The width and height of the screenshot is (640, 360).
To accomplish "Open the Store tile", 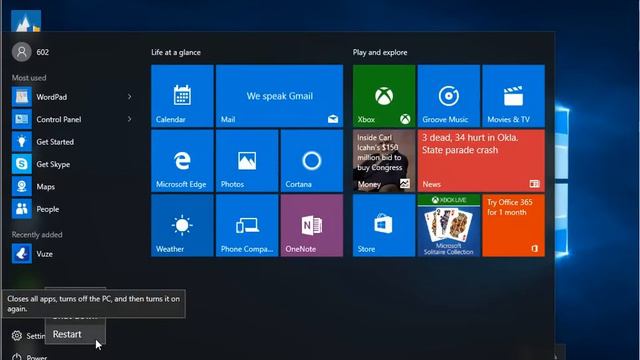I will click(x=384, y=225).
